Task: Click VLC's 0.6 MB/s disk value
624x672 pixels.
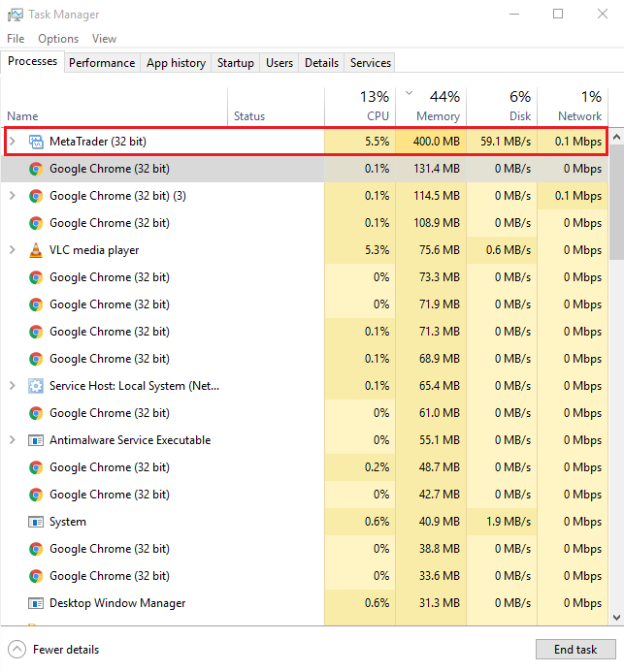Action: click(x=509, y=250)
